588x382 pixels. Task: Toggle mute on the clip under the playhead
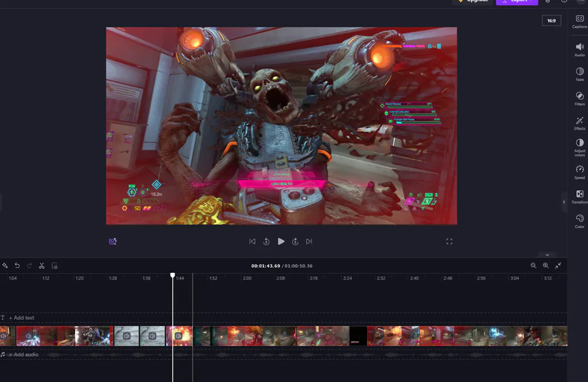click(x=178, y=336)
